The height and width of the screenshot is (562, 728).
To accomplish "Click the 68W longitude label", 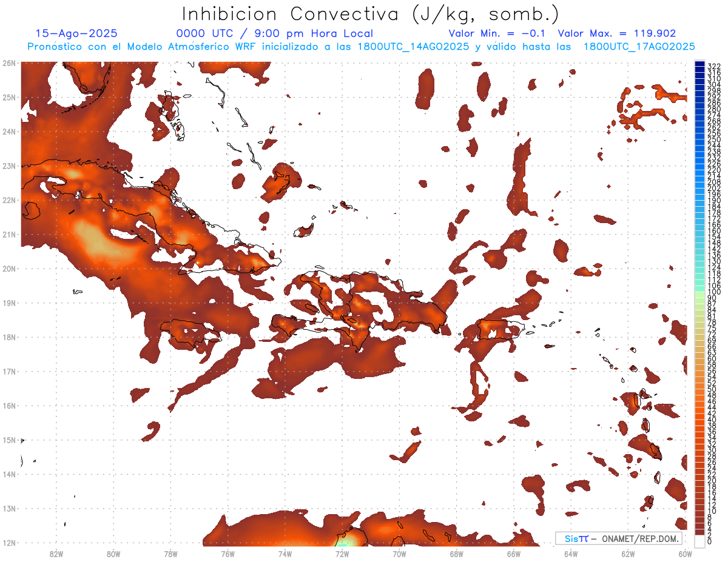I will pos(456,554).
